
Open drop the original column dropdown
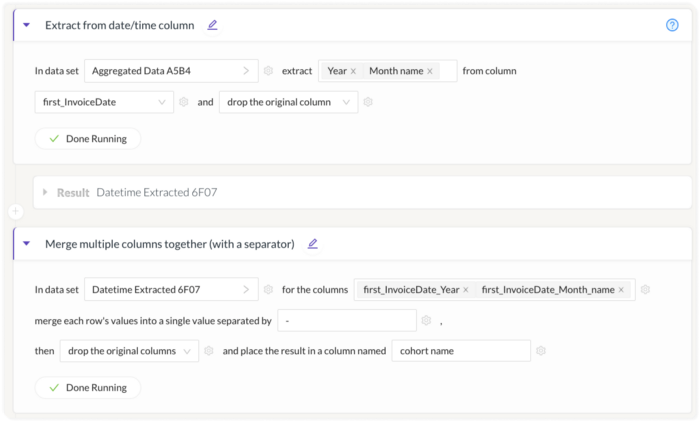point(288,102)
